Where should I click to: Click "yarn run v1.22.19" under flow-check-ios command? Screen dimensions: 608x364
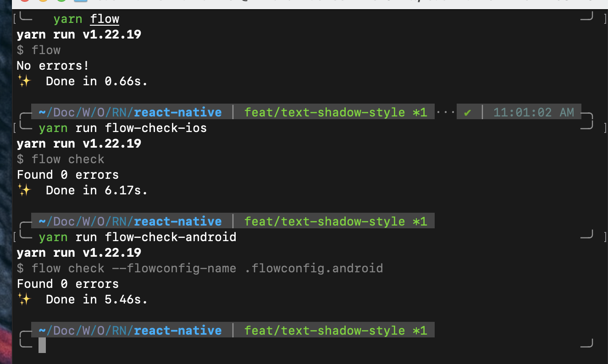click(x=79, y=143)
